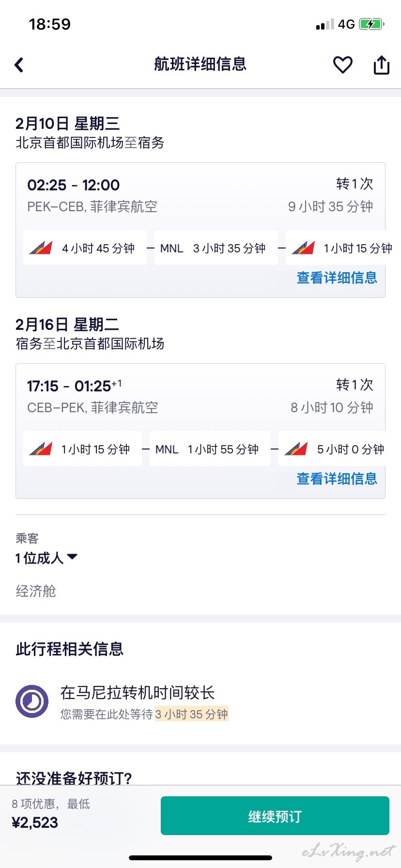Open the share icon
Image resolution: width=401 pixels, height=868 pixels.
[381, 65]
